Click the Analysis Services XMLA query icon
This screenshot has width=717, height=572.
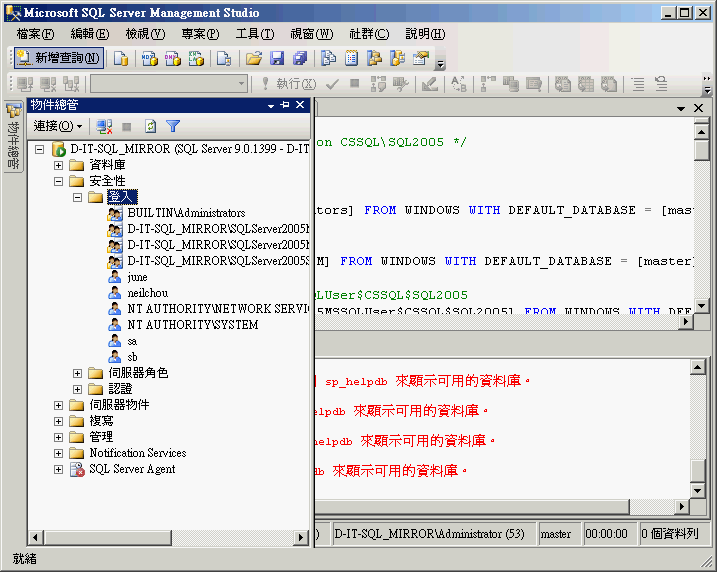pyautogui.click(x=196, y=58)
